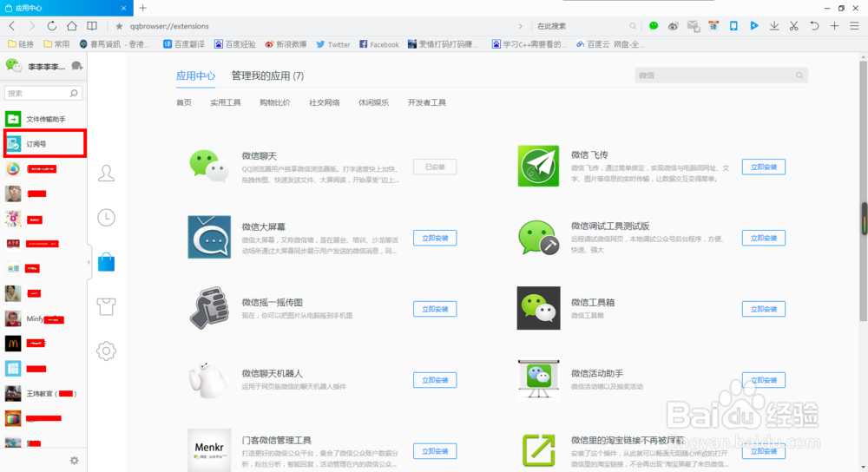Select the blue shopping bag app icon
The width and height of the screenshot is (868, 472).
(106, 262)
